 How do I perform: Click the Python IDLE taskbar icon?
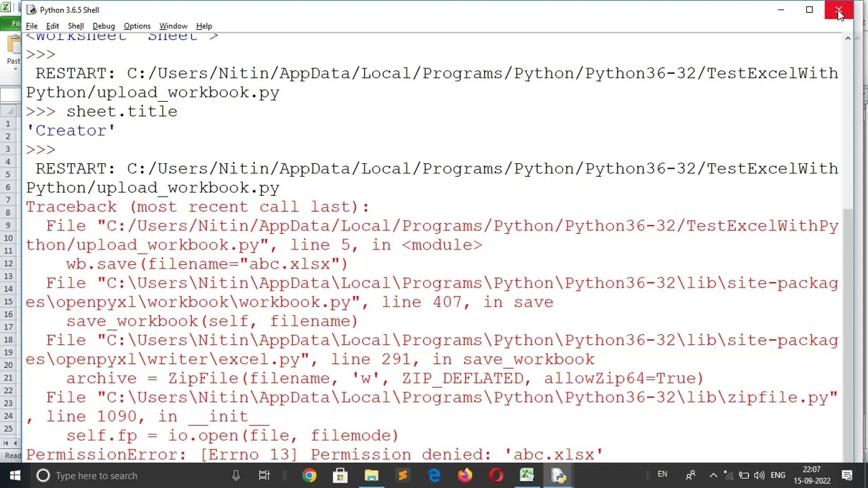[x=558, y=475]
